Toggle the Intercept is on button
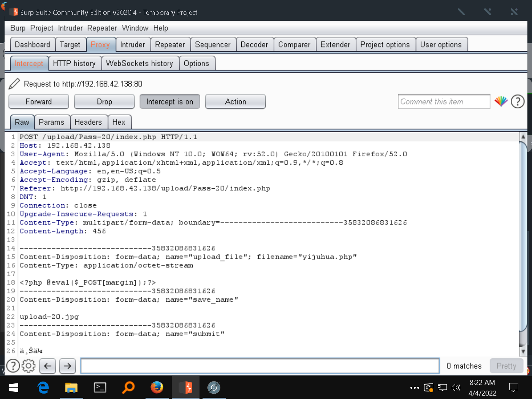532x399 pixels. [170, 102]
